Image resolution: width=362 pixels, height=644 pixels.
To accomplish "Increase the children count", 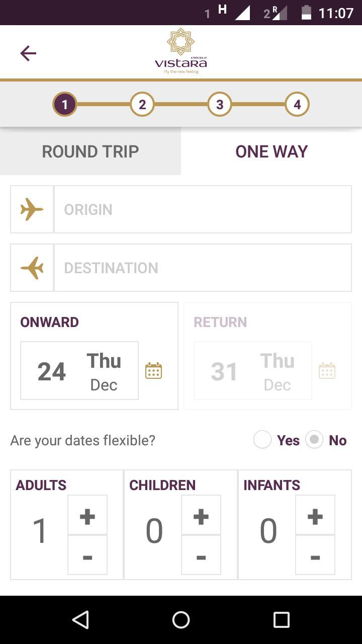I will (201, 515).
